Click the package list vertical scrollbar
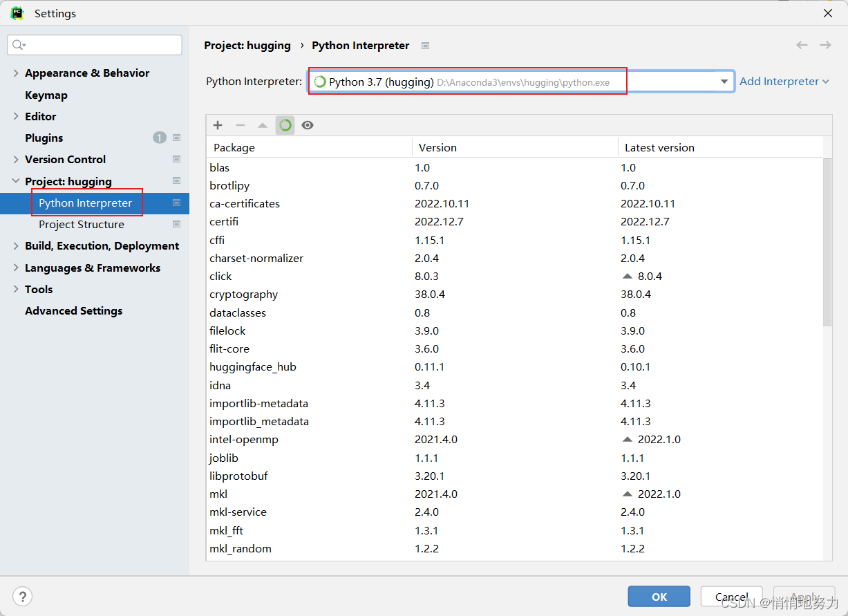The image size is (848, 616). click(x=827, y=241)
